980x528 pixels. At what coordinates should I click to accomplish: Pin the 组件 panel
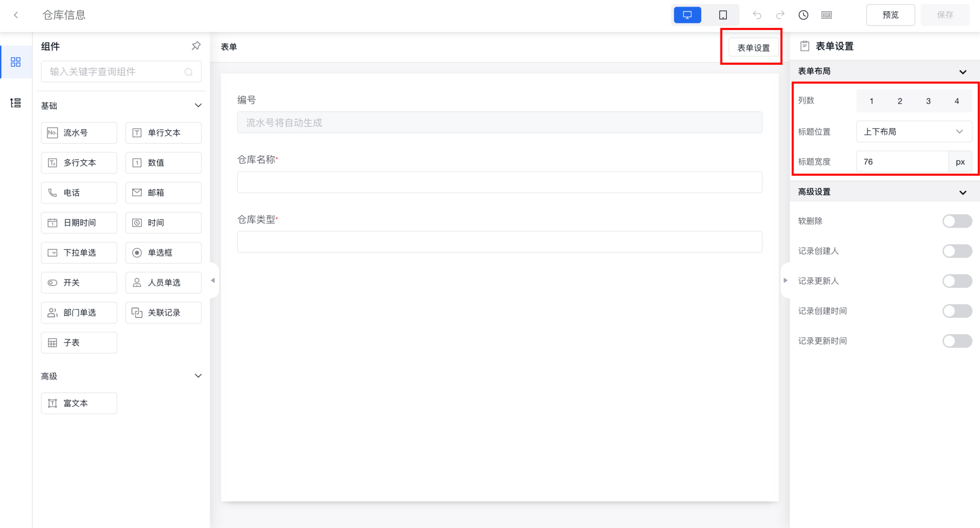coord(196,46)
